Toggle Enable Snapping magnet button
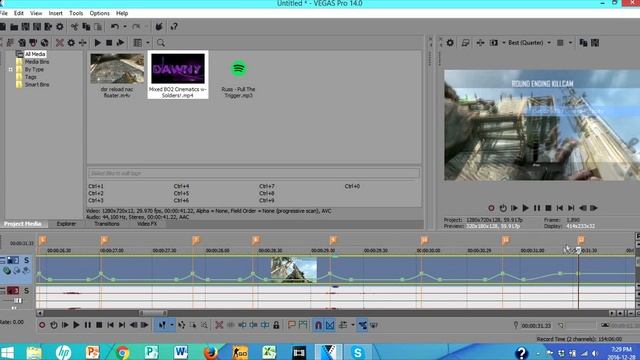Image resolution: width=640 pixels, height=360 pixels. pos(318,325)
